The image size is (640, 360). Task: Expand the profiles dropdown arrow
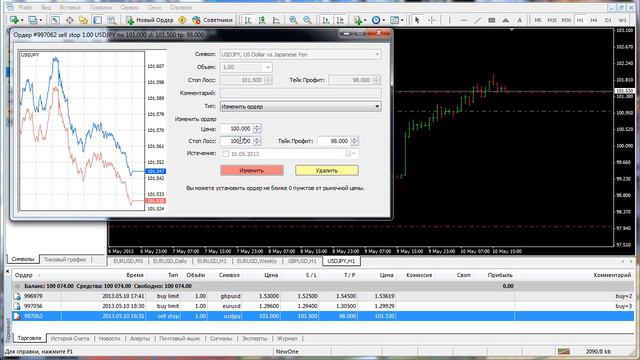[x=40, y=20]
